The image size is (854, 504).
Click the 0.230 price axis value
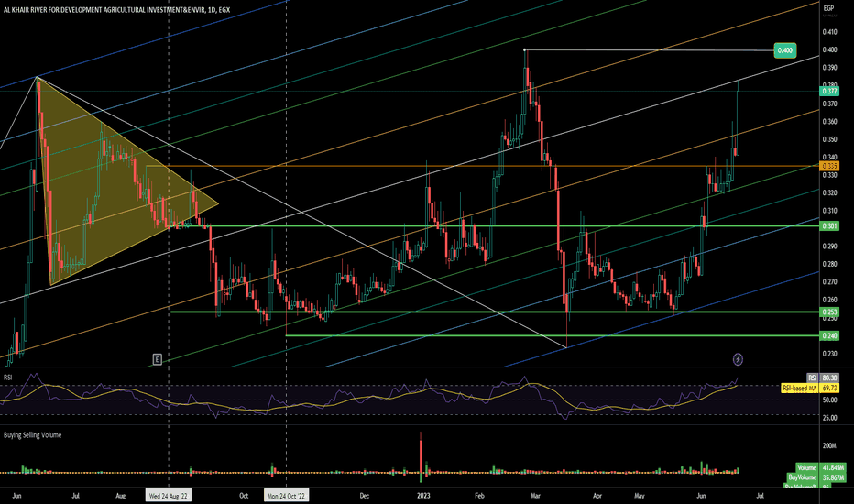pos(830,354)
